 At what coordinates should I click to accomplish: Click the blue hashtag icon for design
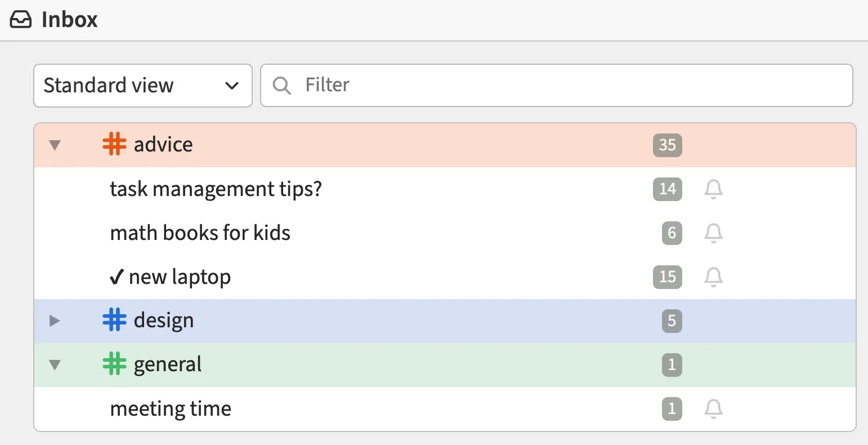pos(114,321)
